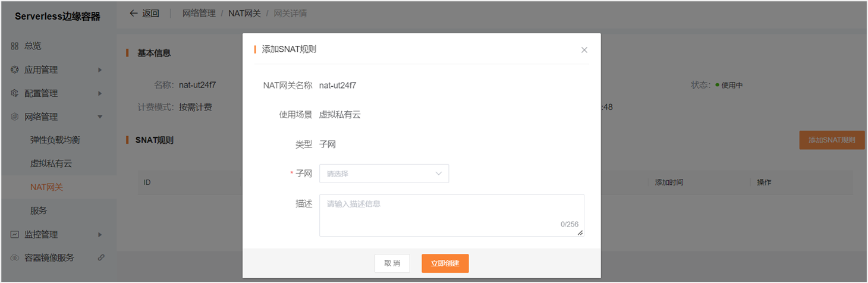This screenshot has width=868, height=283.
Task: Click the 应用管理 sidebar icon
Action: (x=15, y=70)
